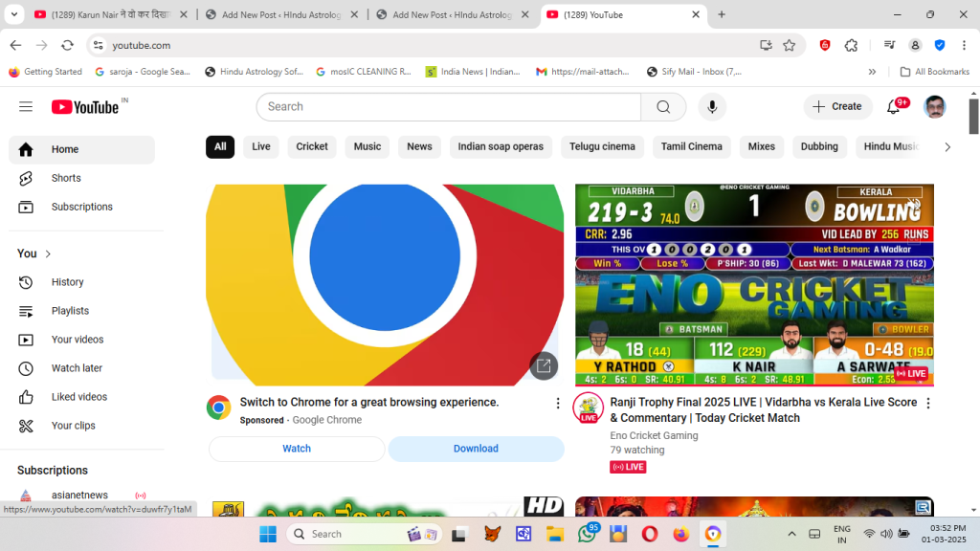Image resolution: width=980 pixels, height=551 pixels.
Task: Open Watch later in the sidebar
Action: pos(82,368)
